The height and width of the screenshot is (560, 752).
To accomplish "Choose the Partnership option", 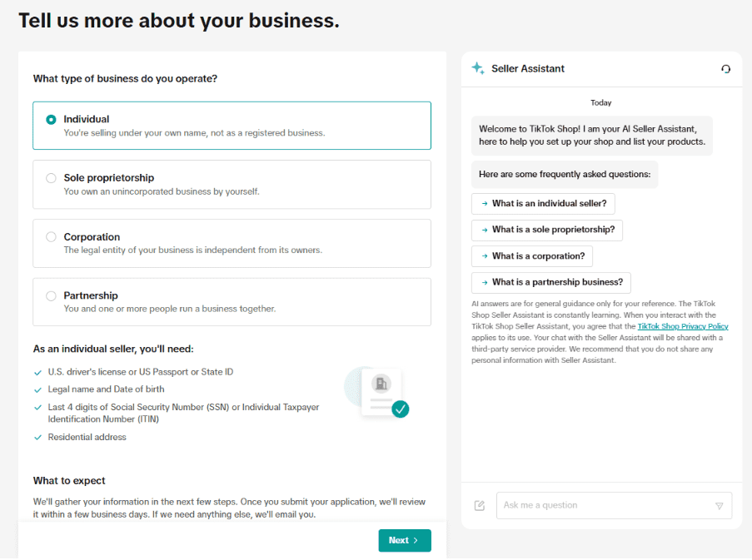I will click(51, 295).
